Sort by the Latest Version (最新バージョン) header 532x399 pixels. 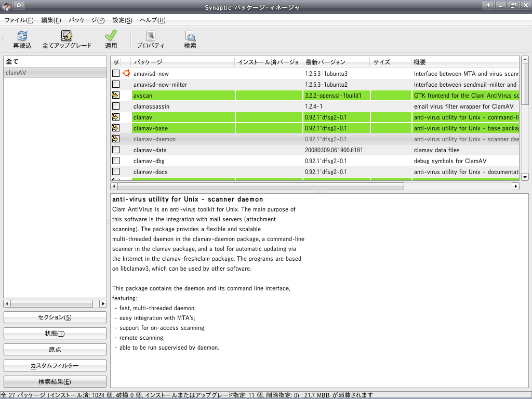click(x=336, y=62)
